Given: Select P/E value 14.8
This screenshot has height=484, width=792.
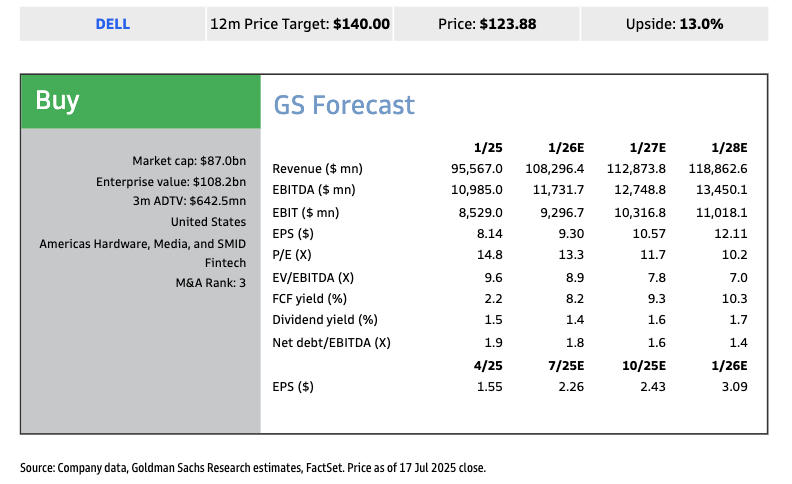Looking at the screenshot, I should 489,255.
